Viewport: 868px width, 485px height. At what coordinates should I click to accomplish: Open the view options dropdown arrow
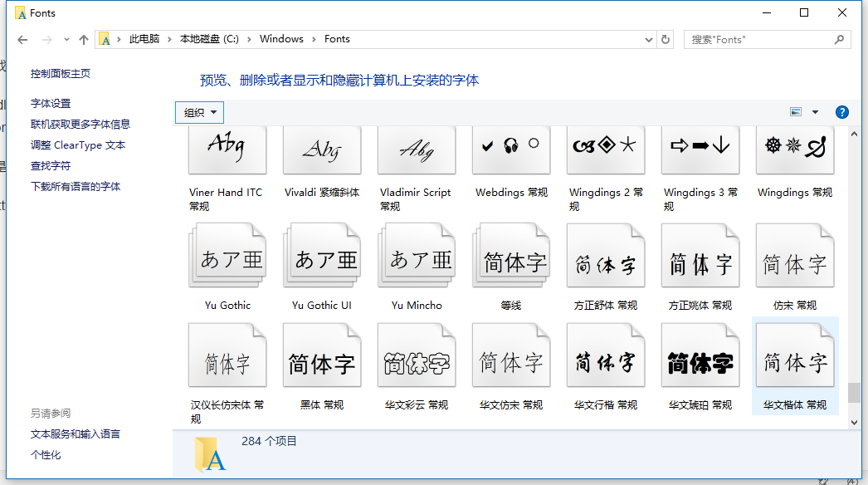pyautogui.click(x=815, y=112)
